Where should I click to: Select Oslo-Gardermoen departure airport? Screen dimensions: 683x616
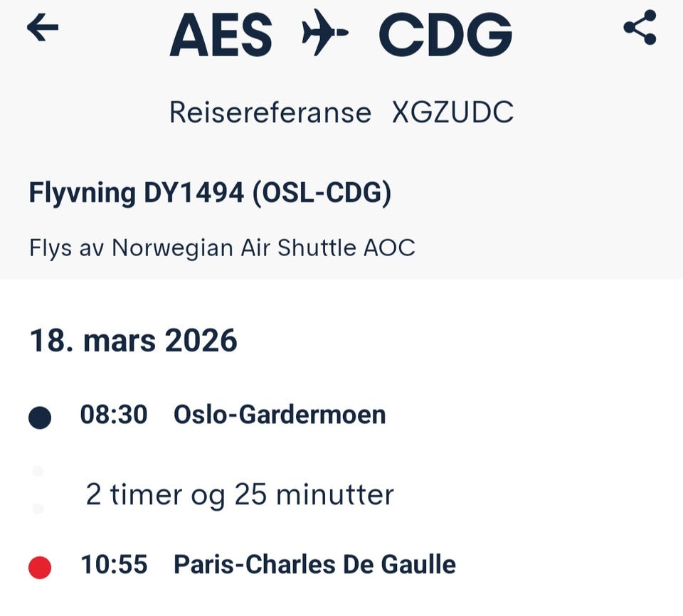pos(280,414)
